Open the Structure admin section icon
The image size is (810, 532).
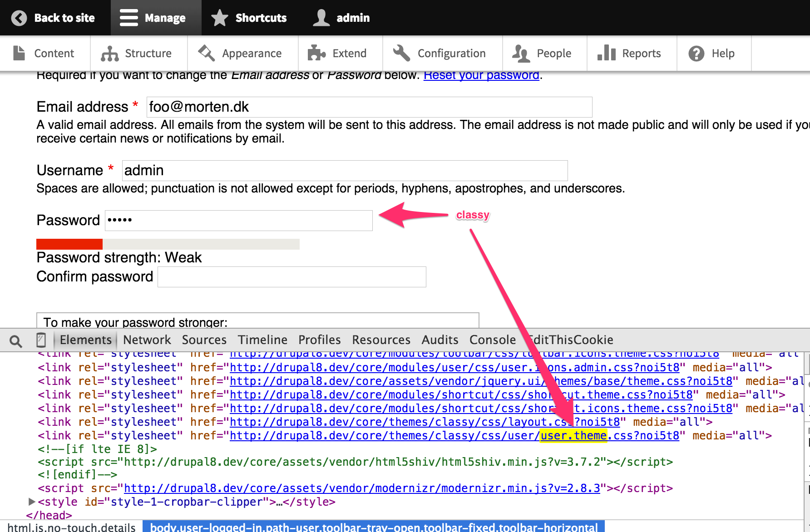pos(109,53)
